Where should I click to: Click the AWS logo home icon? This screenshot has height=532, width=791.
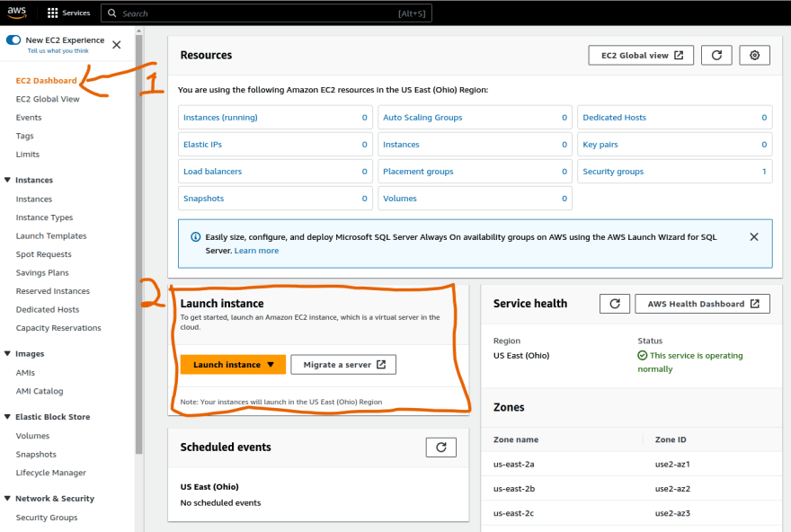click(17, 13)
